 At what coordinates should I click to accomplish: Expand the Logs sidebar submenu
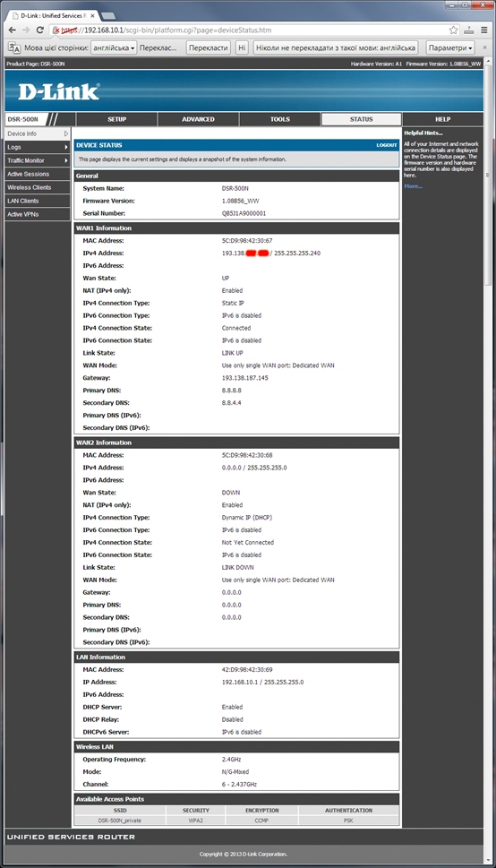(38, 147)
